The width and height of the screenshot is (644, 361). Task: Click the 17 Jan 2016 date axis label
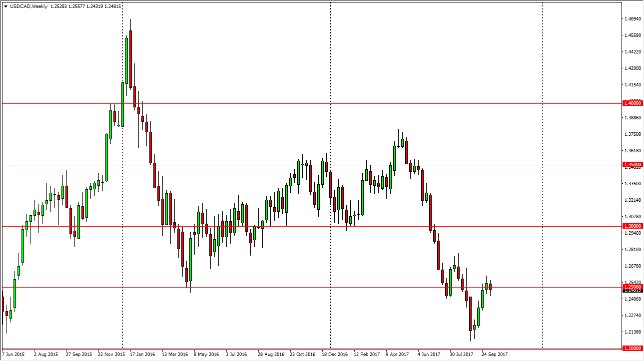[x=141, y=355]
